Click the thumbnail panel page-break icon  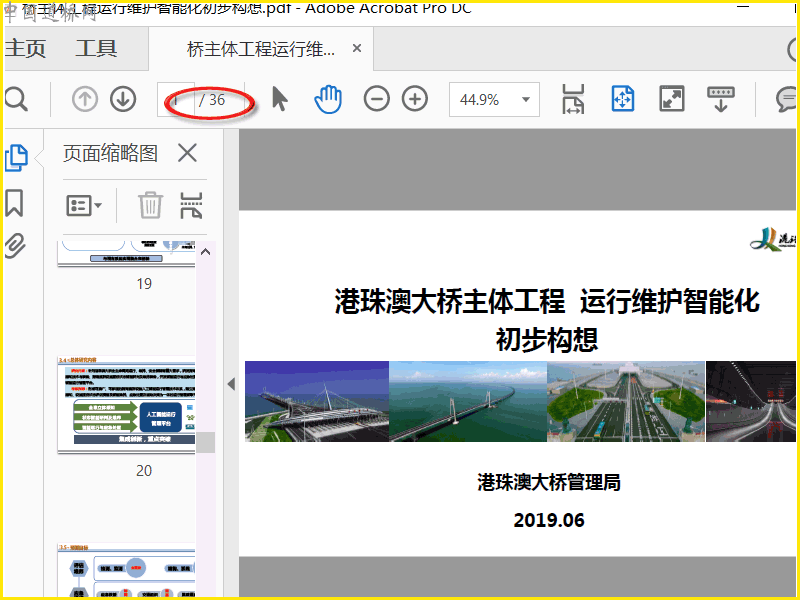191,206
